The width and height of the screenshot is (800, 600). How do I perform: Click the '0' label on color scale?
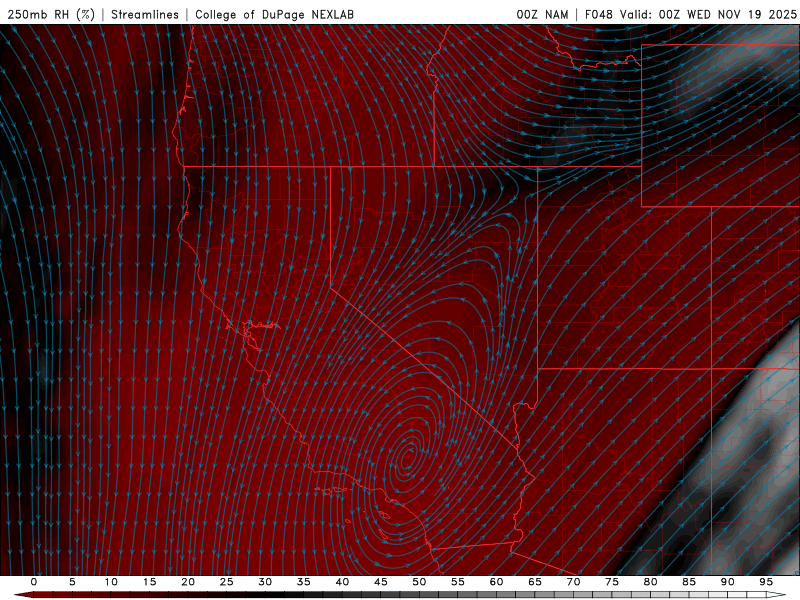34,582
